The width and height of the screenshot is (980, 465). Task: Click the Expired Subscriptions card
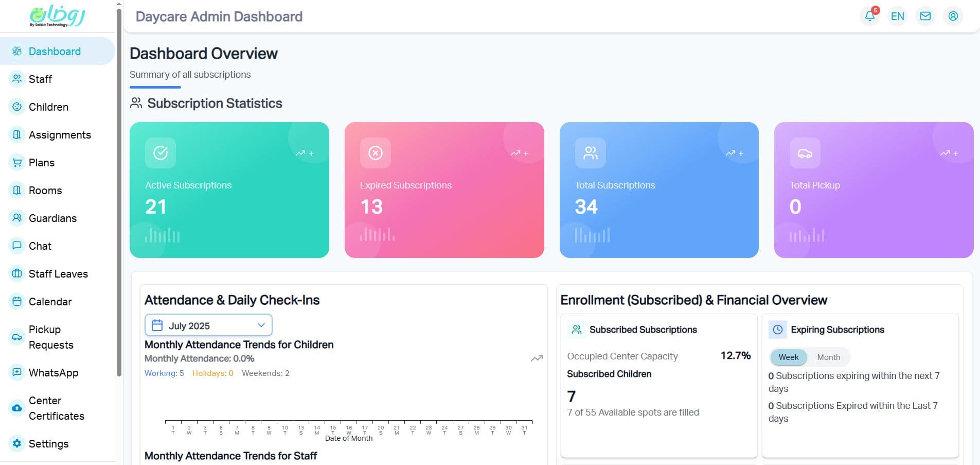pyautogui.click(x=443, y=190)
